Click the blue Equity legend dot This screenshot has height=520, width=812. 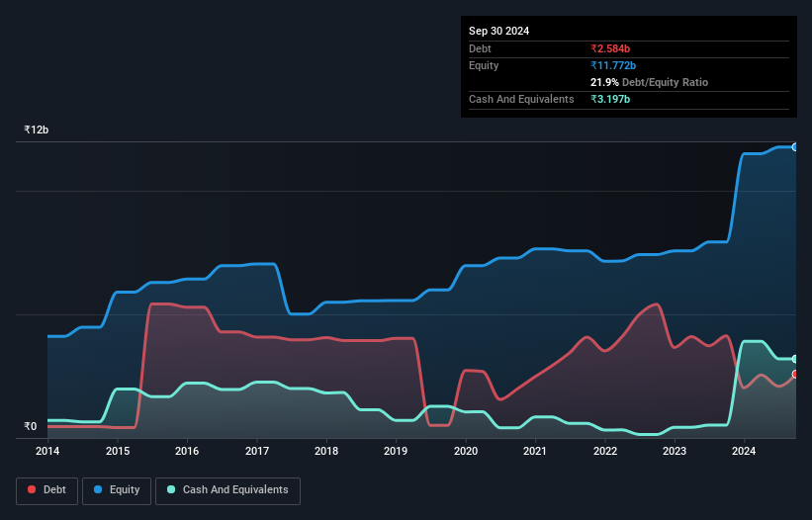(x=98, y=489)
